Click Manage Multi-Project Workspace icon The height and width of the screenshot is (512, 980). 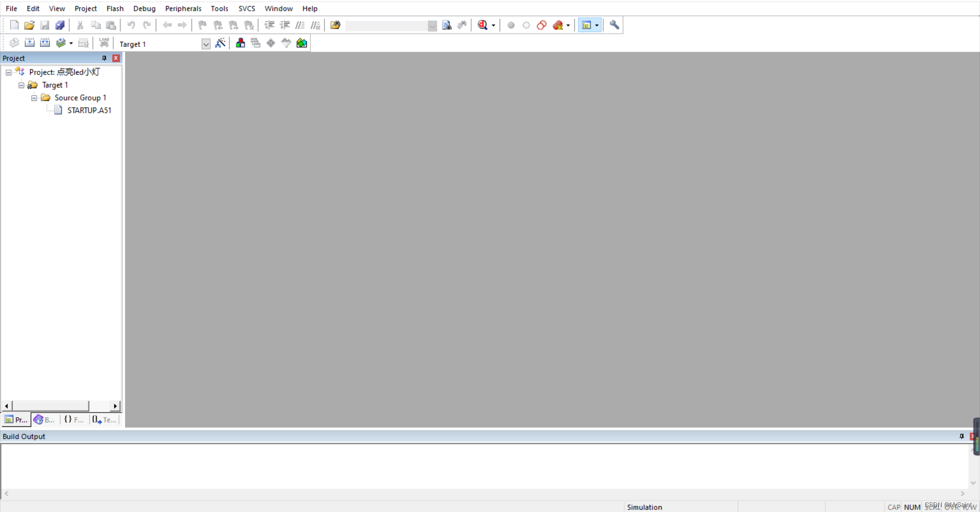[x=256, y=43]
